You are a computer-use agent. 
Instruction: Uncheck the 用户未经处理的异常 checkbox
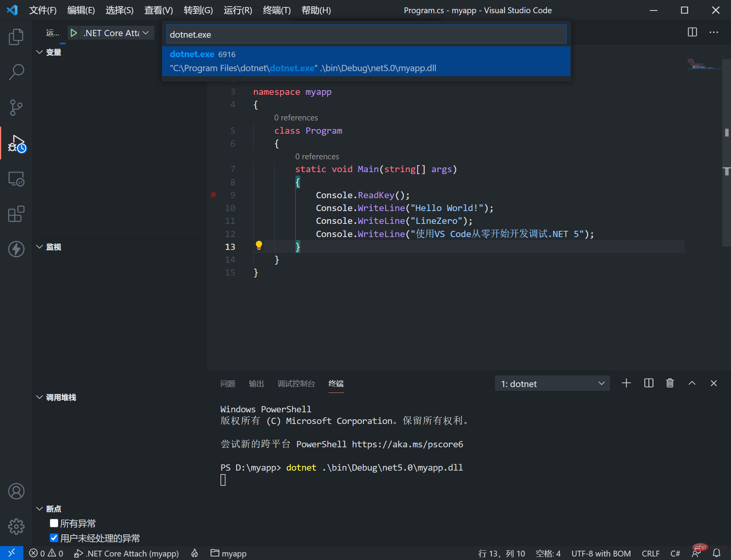54,538
